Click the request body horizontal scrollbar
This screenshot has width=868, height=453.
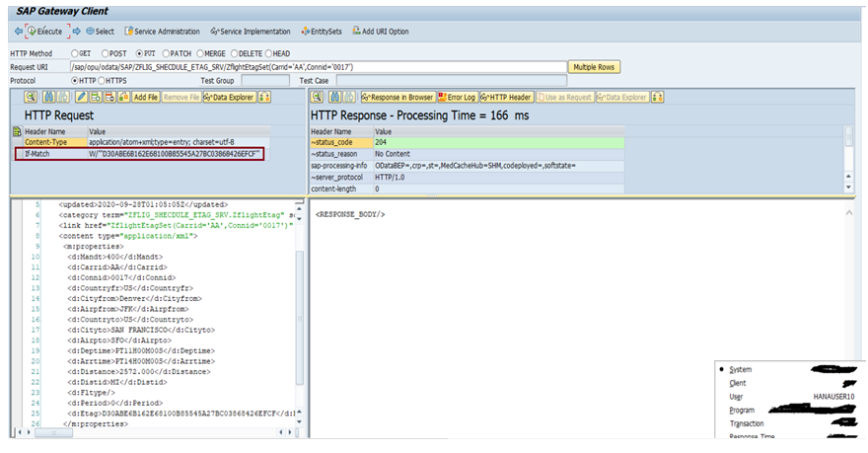[53, 432]
